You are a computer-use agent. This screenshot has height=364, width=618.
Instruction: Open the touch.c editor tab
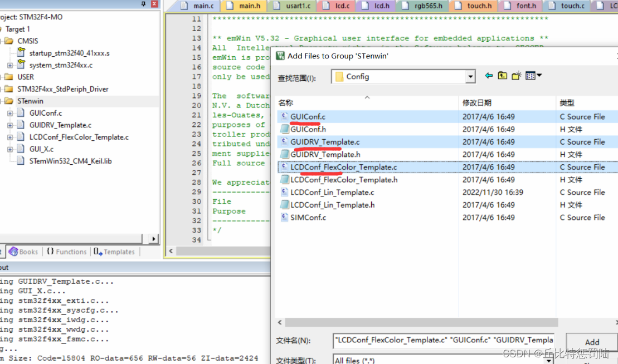point(567,6)
